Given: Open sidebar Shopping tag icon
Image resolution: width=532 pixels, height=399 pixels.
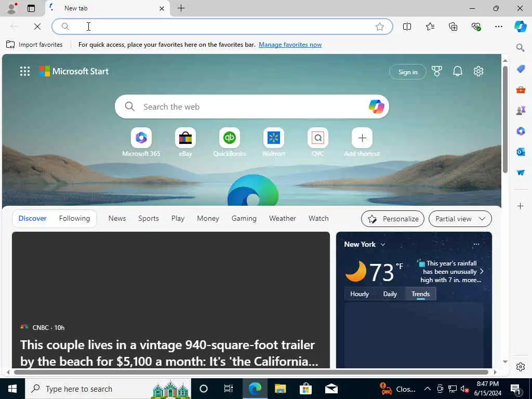Looking at the screenshot, I should pos(521,69).
